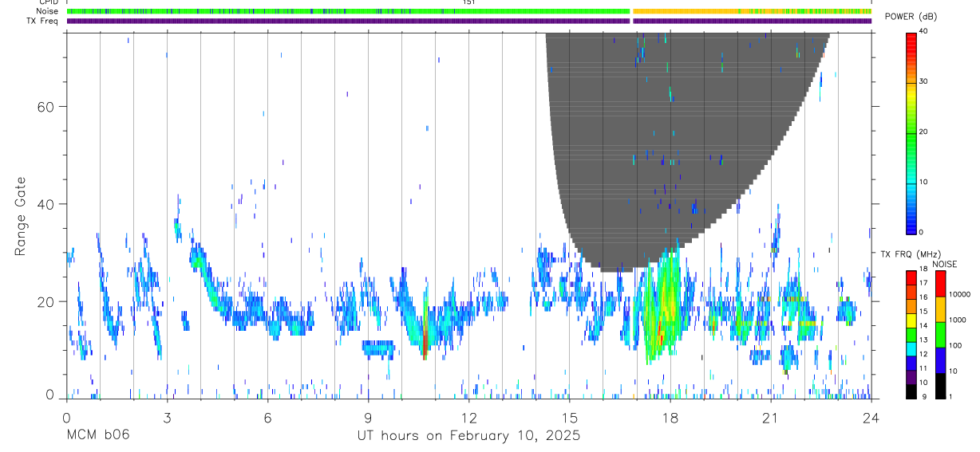Click the POWER (dB) colorbar gradient
The image size is (980, 452).
click(x=912, y=132)
